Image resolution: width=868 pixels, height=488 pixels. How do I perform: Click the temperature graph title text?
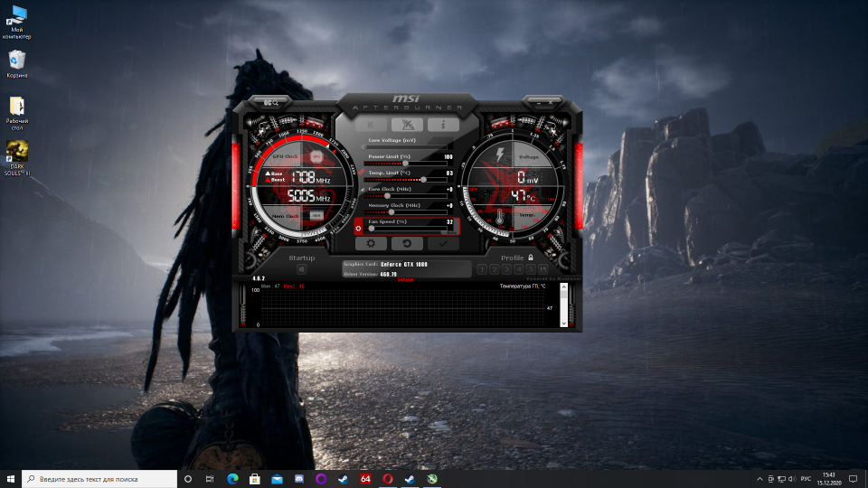click(522, 286)
